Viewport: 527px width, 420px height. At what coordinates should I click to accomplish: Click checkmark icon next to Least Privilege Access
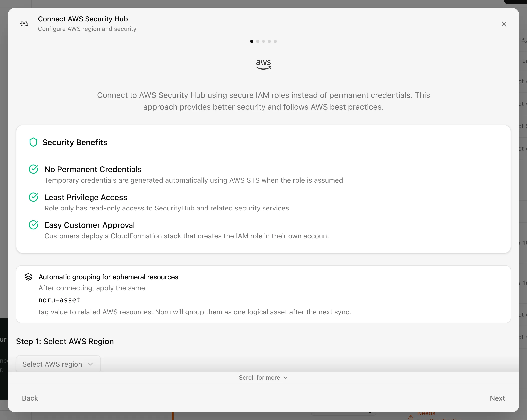(x=33, y=197)
